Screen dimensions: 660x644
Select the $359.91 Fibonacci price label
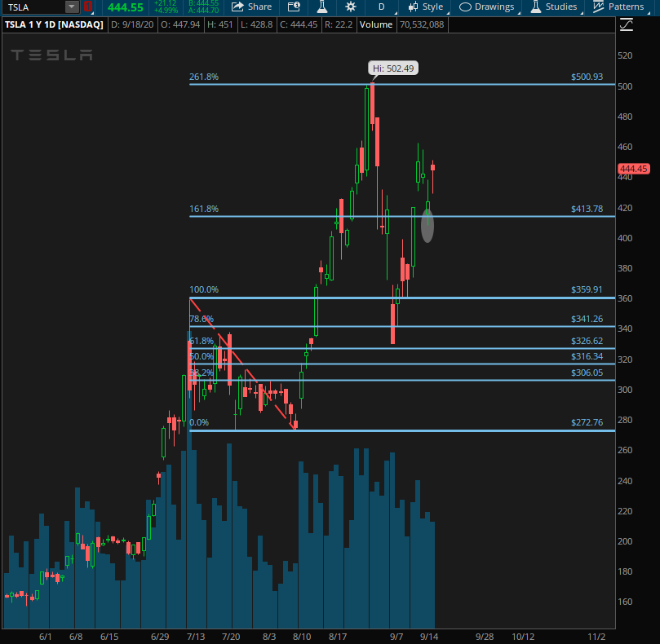(587, 289)
